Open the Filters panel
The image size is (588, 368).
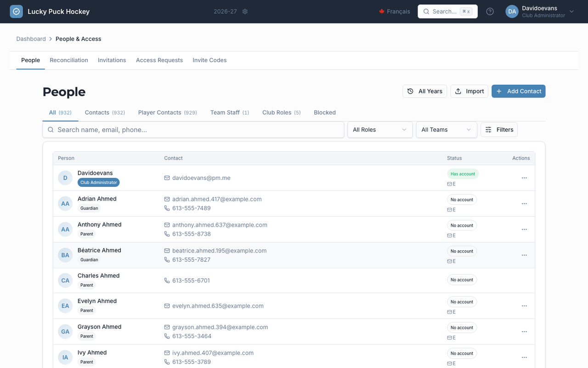(x=499, y=130)
